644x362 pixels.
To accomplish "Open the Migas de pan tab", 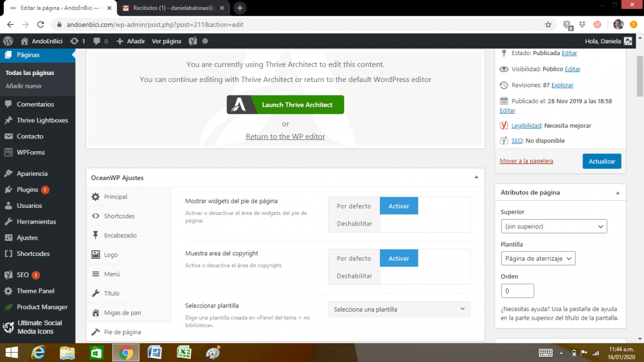I will click(129, 313).
